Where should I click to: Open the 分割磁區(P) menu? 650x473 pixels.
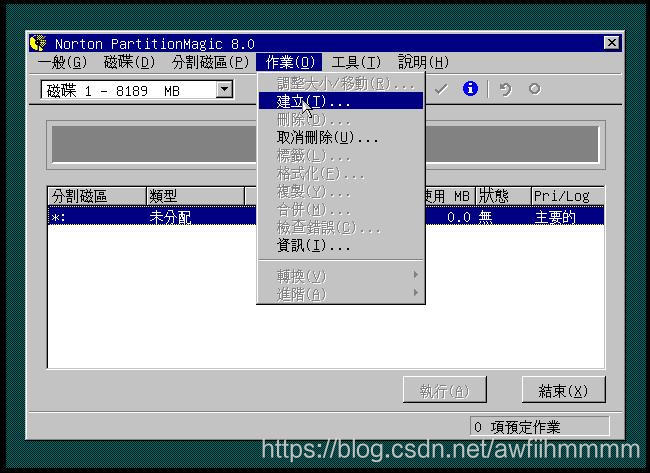[x=210, y=62]
